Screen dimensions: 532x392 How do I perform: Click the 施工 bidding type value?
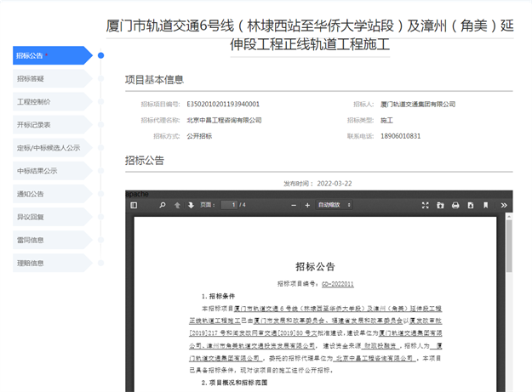pos(386,120)
